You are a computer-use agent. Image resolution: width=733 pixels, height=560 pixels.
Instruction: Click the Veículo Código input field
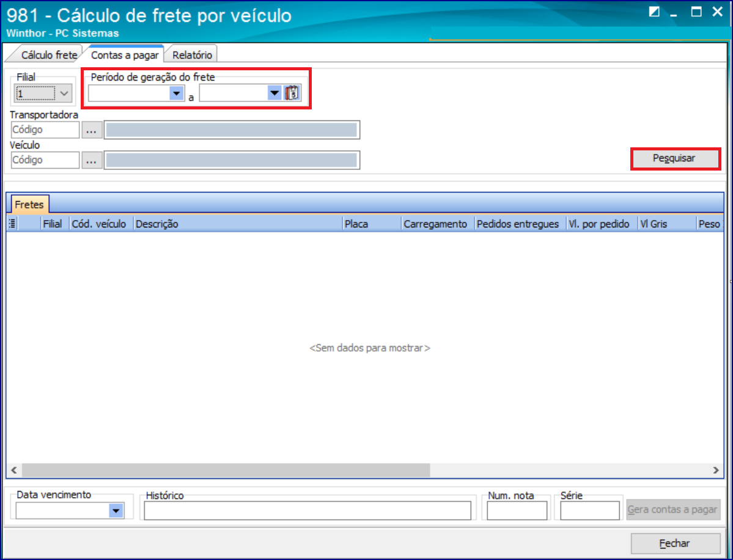[45, 160]
